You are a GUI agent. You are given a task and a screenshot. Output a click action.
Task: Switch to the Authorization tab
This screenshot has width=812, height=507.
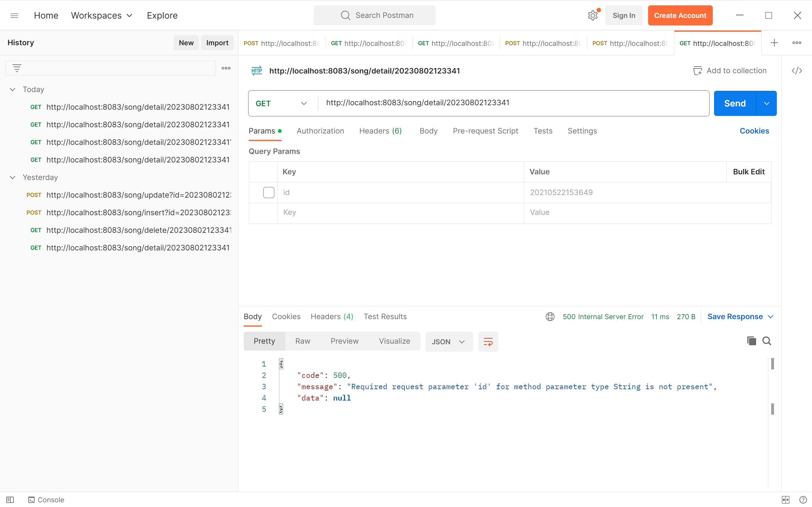coord(320,131)
